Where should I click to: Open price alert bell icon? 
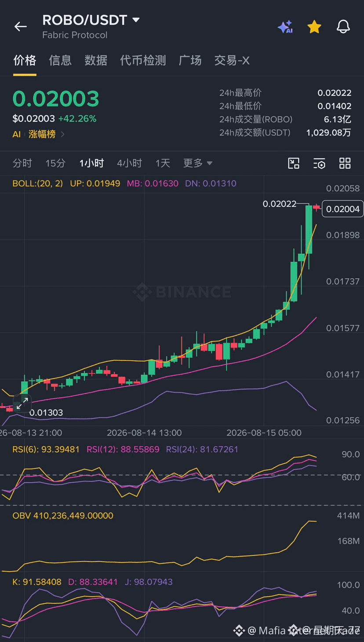343,27
